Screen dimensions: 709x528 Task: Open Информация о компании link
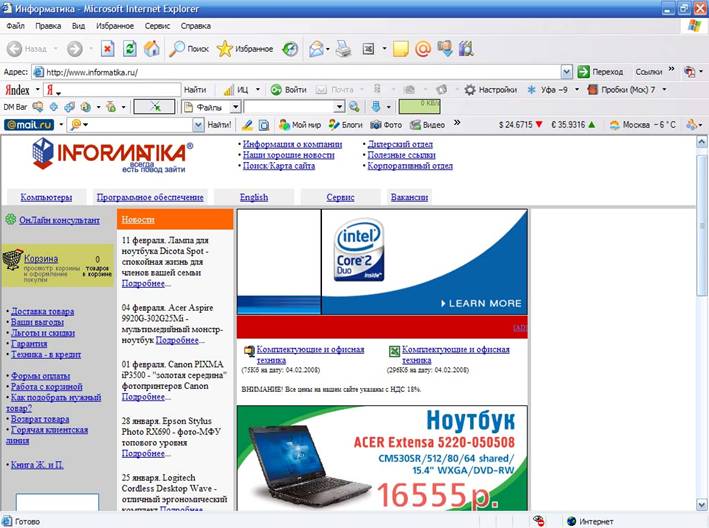(293, 144)
